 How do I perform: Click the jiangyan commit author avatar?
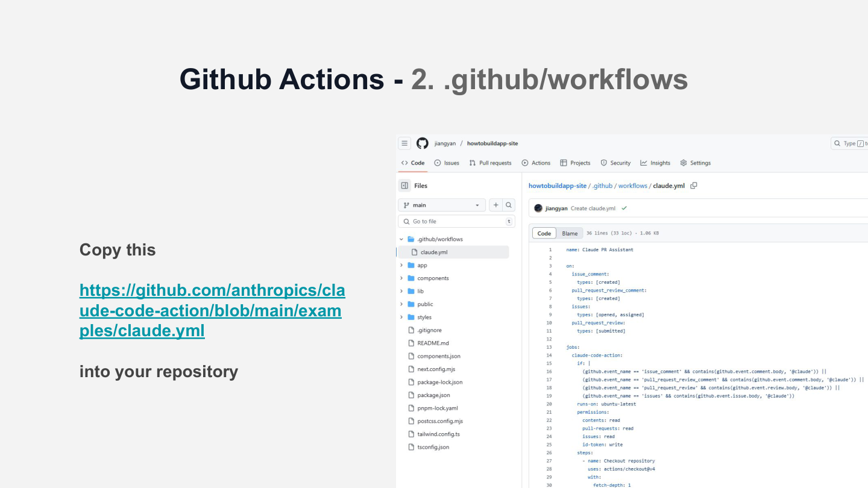pos(538,208)
